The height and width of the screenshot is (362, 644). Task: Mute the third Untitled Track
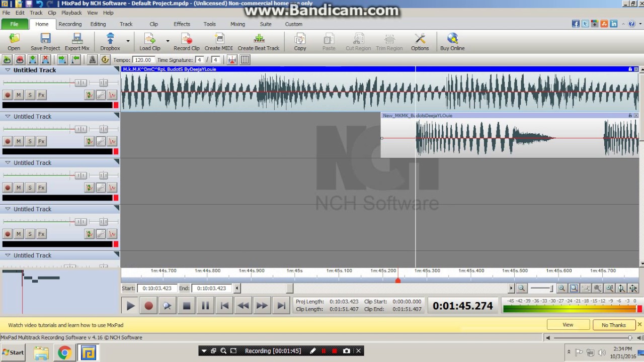coord(19,188)
